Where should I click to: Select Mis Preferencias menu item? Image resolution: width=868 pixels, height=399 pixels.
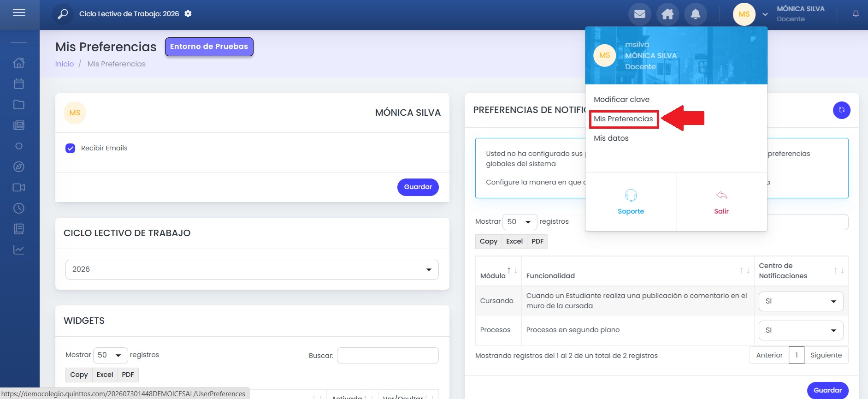[623, 119]
